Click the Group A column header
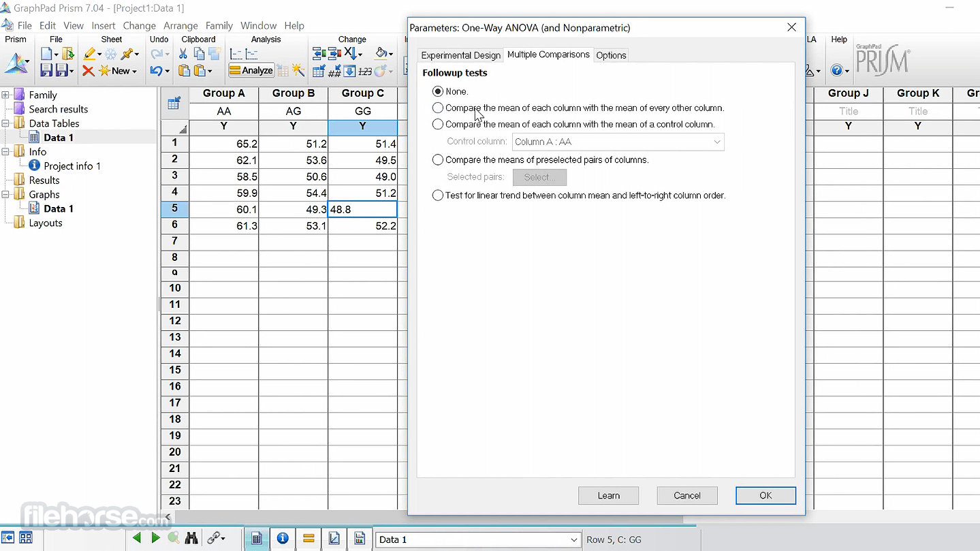The image size is (980, 551). [x=224, y=93]
